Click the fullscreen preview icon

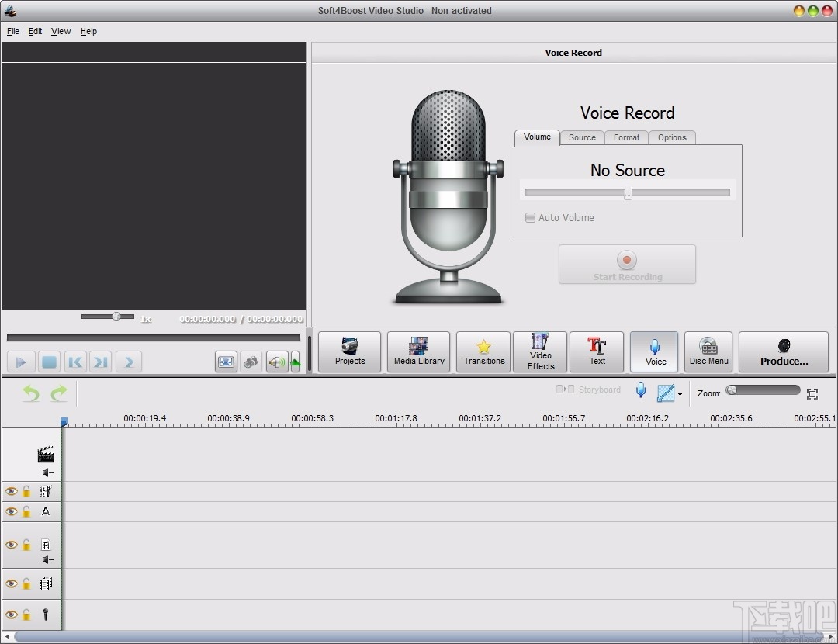pyautogui.click(x=226, y=362)
